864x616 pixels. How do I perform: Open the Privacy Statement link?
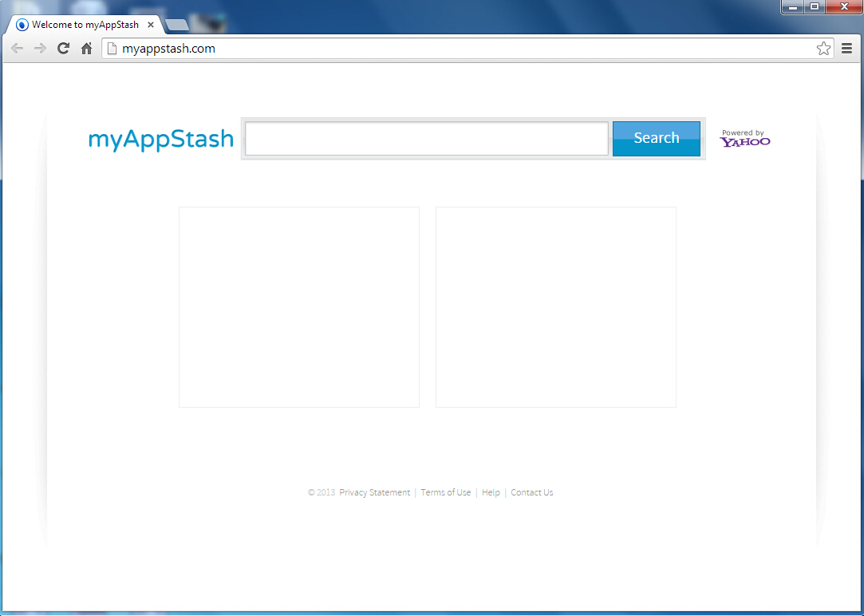[x=375, y=492]
